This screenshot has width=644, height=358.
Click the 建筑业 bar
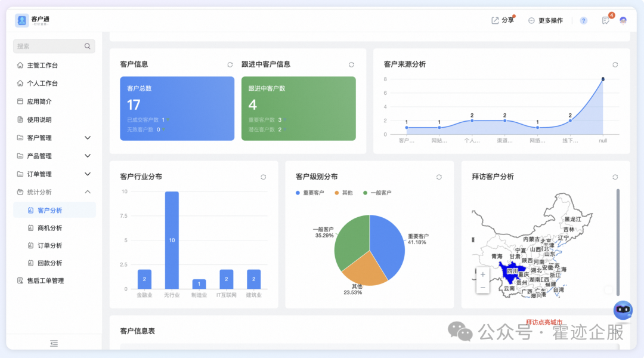click(x=254, y=279)
